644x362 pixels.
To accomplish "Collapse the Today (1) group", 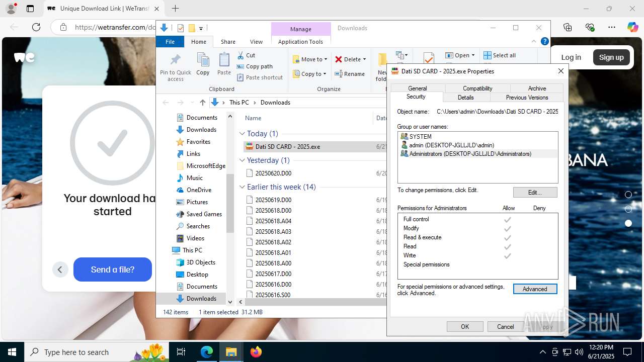I will pos(242,134).
